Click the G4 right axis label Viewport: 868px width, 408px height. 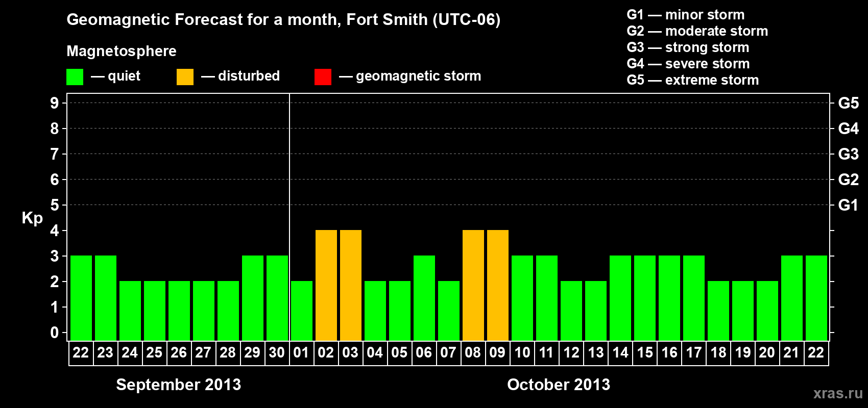point(849,129)
